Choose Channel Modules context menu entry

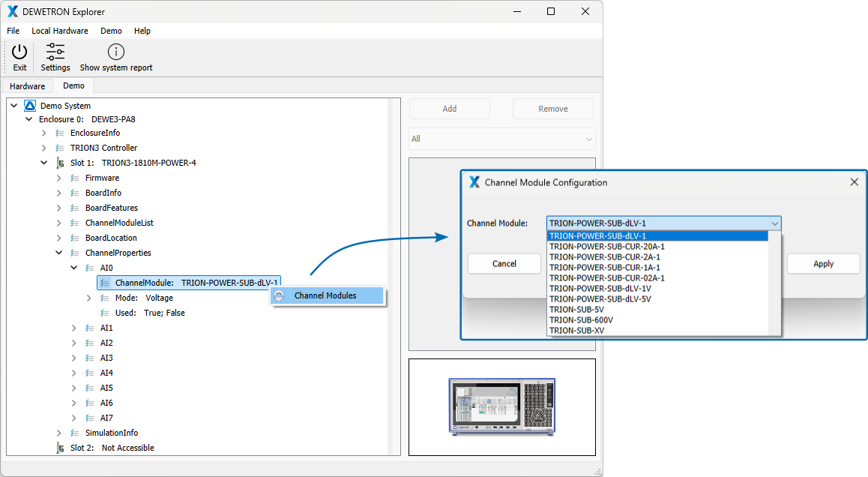327,295
